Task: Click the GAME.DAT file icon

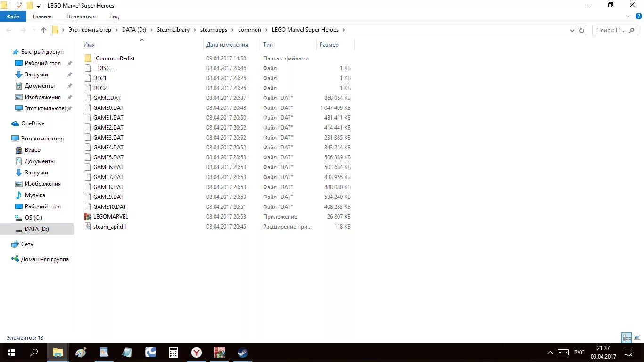Action: point(88,98)
